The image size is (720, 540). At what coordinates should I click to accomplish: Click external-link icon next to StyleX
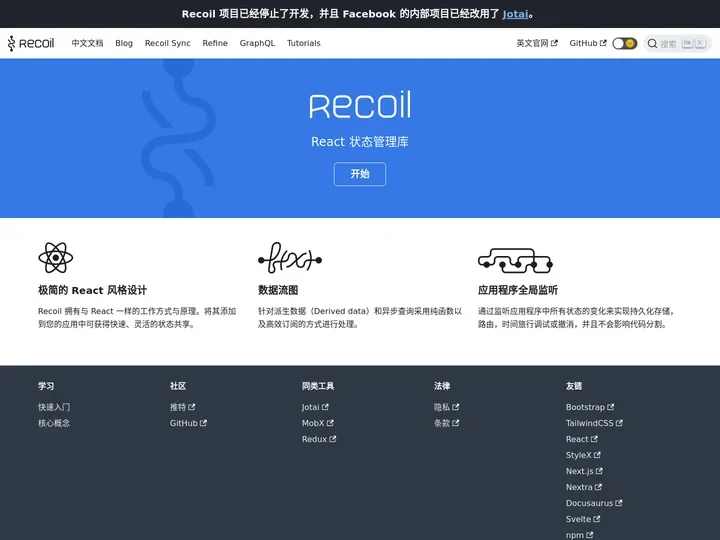click(597, 455)
